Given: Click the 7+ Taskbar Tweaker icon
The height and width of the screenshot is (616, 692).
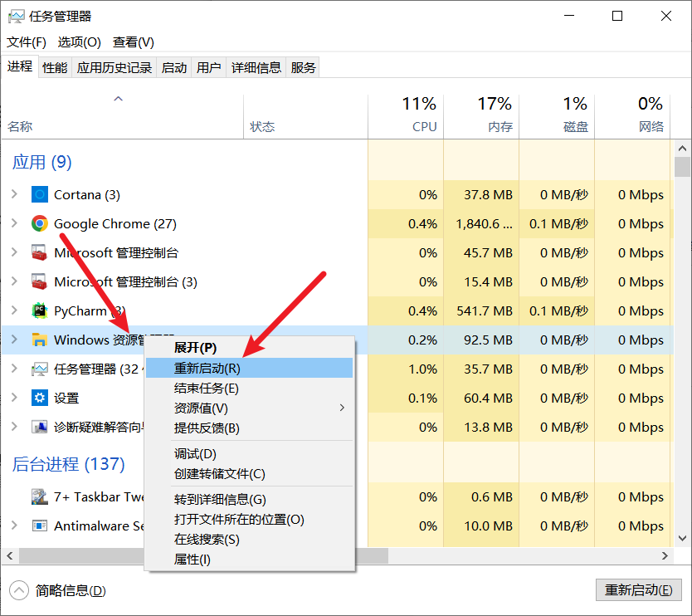Looking at the screenshot, I should (39, 496).
